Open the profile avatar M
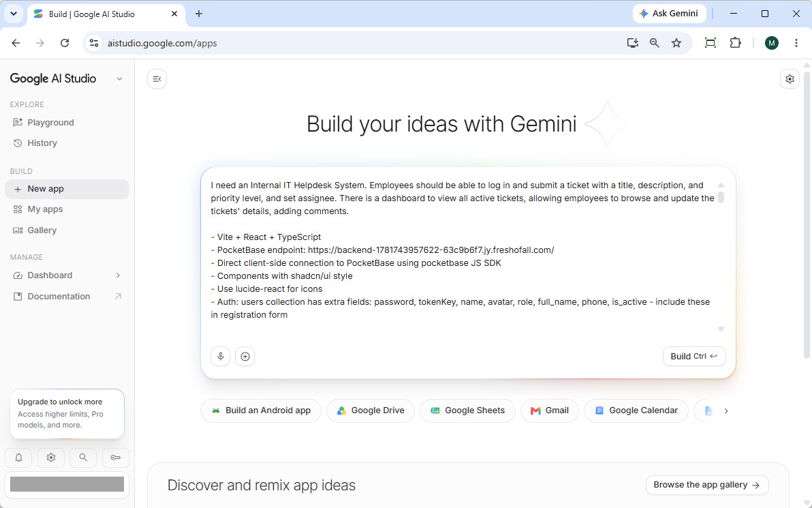812x508 pixels. point(772,43)
